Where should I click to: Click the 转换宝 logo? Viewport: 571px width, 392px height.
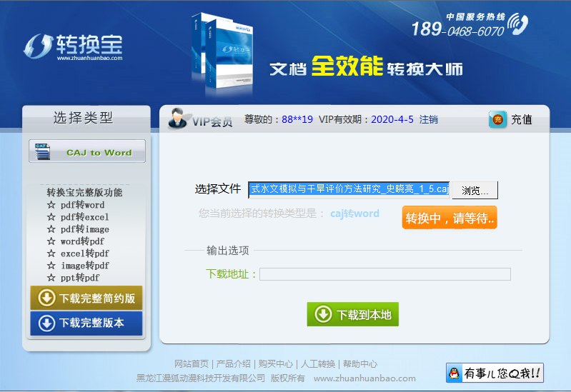pyautogui.click(x=73, y=46)
